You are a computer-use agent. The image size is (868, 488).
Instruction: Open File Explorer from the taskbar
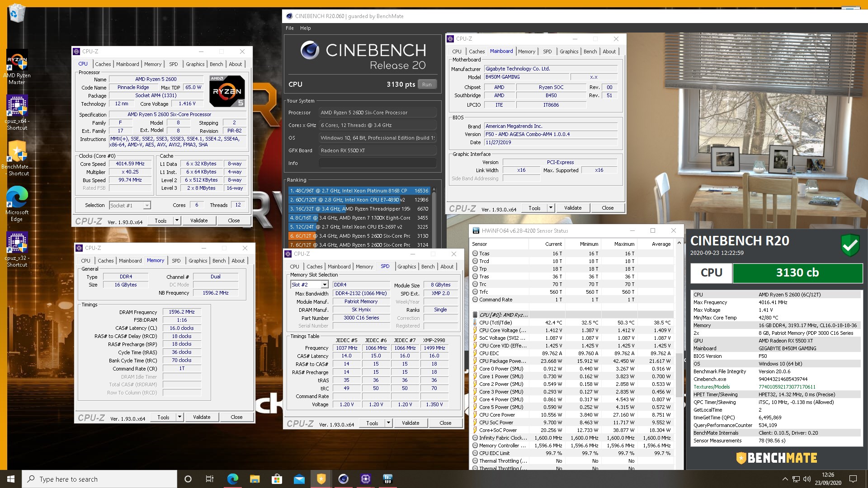[255, 479]
